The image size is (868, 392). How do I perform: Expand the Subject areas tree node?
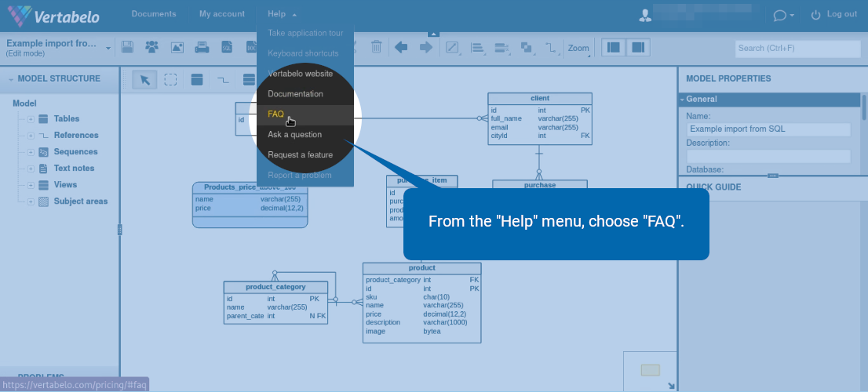[x=31, y=202]
